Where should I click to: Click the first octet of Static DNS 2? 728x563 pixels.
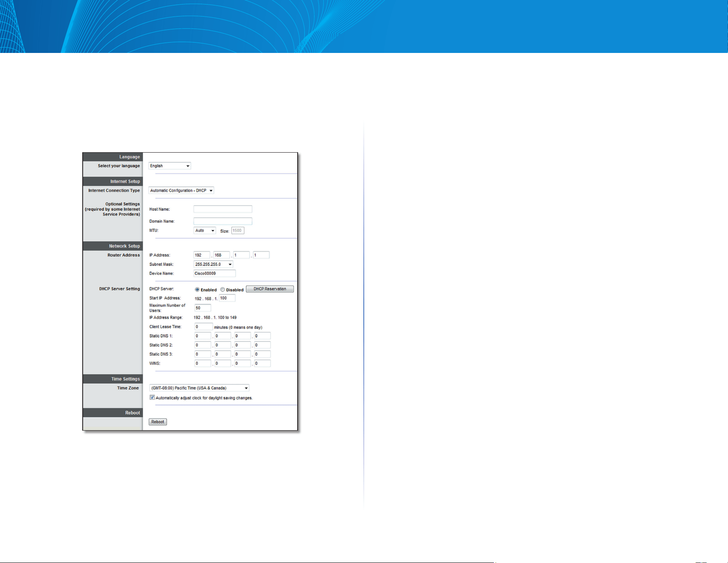203,345
